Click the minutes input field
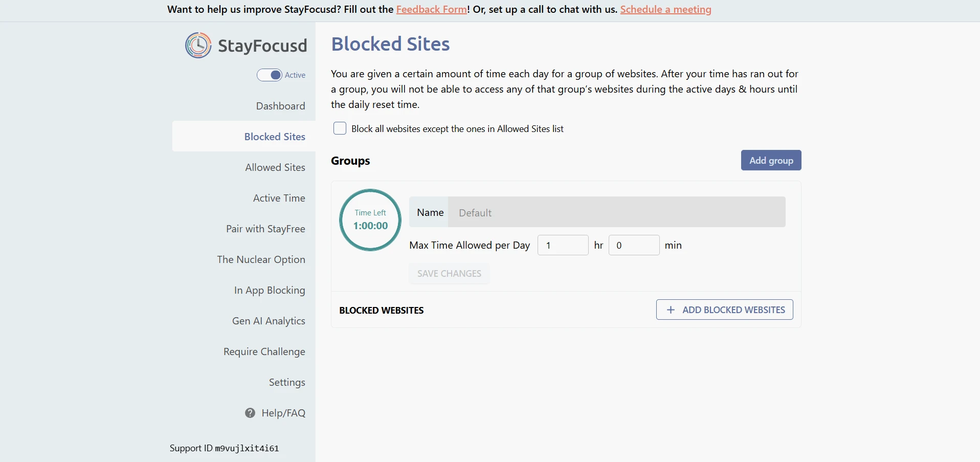The height and width of the screenshot is (462, 980). click(634, 245)
